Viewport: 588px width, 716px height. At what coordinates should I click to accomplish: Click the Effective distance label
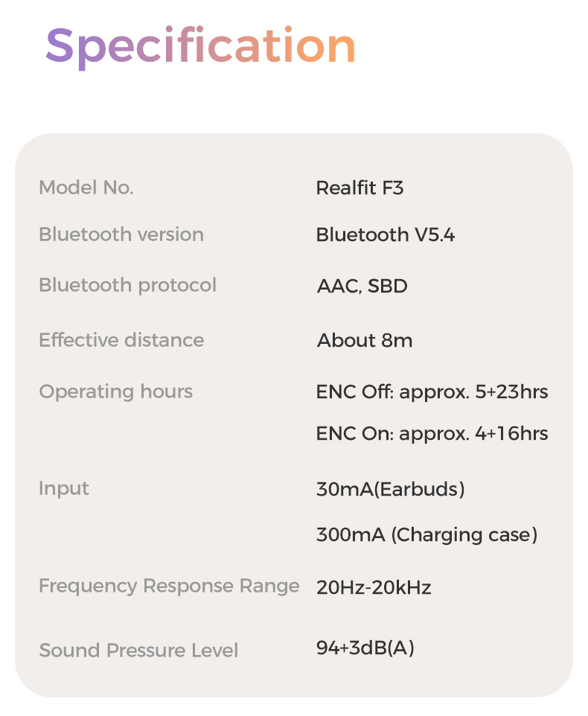click(121, 340)
